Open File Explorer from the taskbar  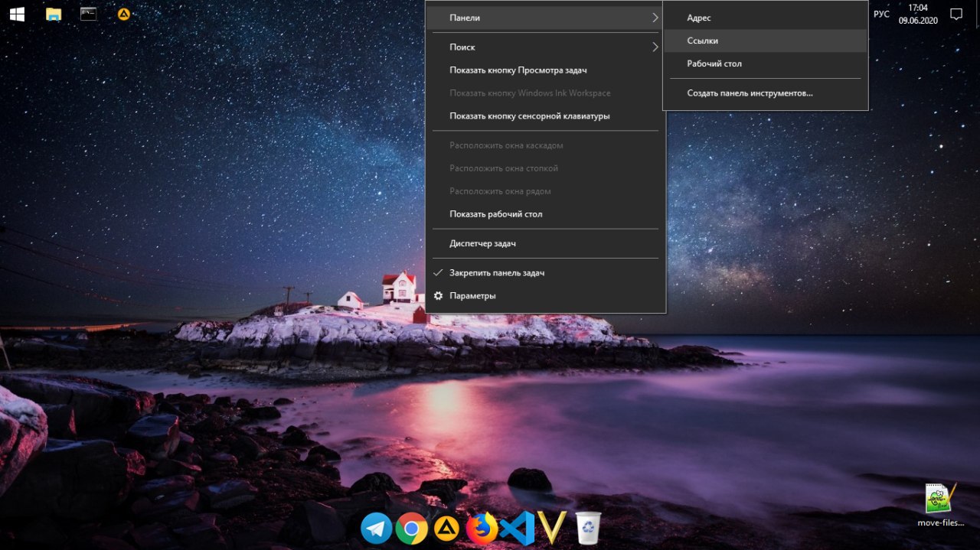click(53, 14)
